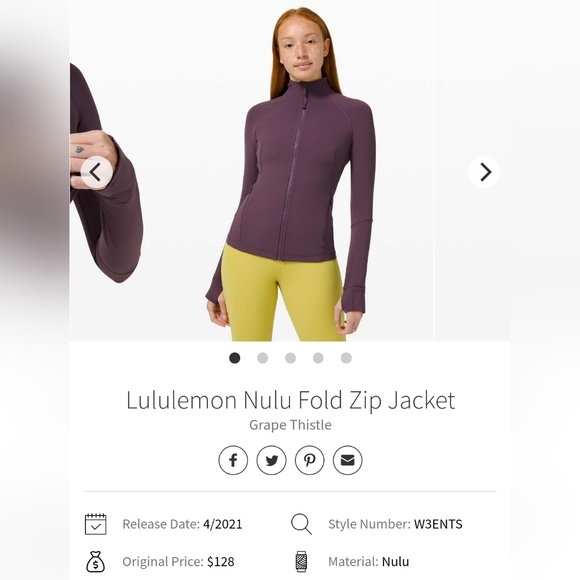
Task: Click the calendar Release Date icon
Action: point(95,524)
